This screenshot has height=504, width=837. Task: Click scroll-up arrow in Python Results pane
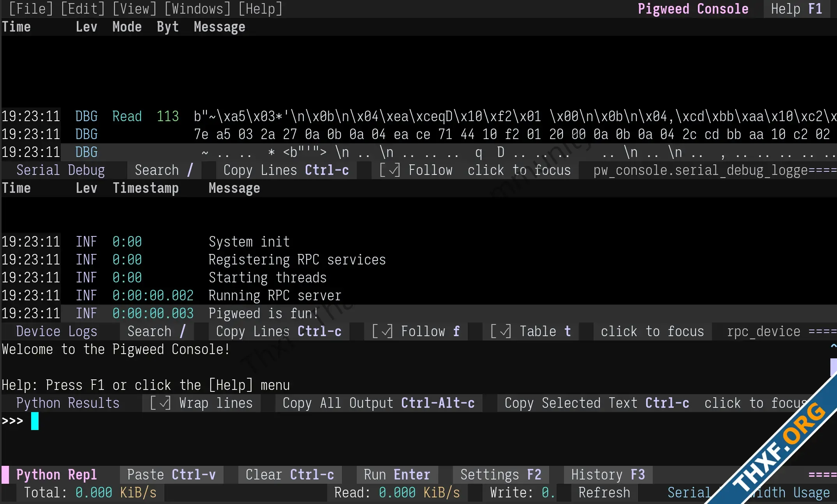click(833, 346)
